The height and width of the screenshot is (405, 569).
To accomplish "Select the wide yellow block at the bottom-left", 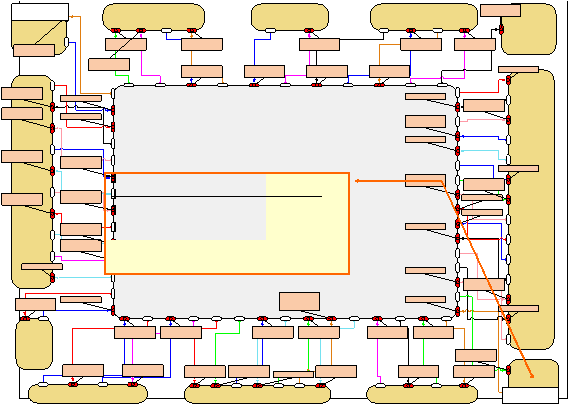I will pos(88,394).
